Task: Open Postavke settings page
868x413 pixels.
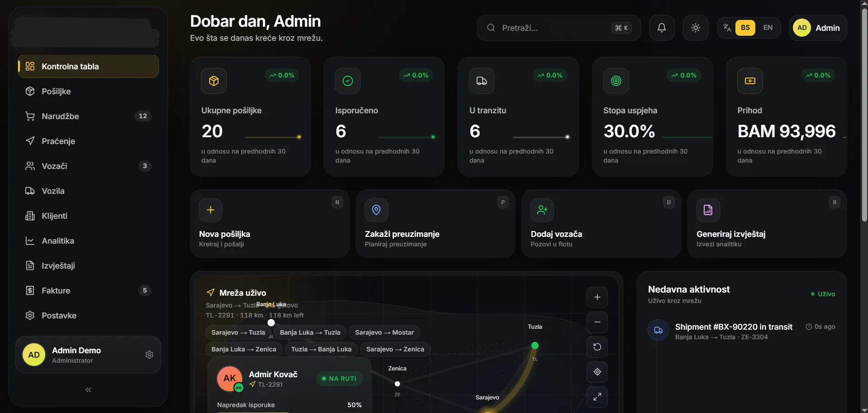Action: pyautogui.click(x=88, y=316)
